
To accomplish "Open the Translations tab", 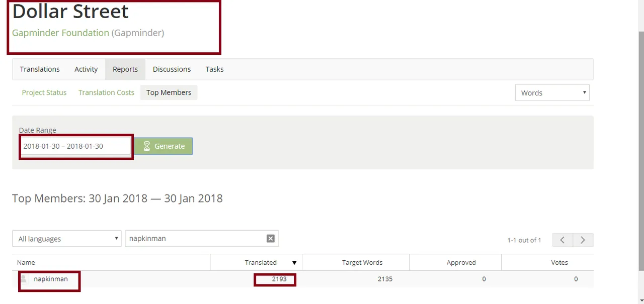I will click(x=40, y=69).
